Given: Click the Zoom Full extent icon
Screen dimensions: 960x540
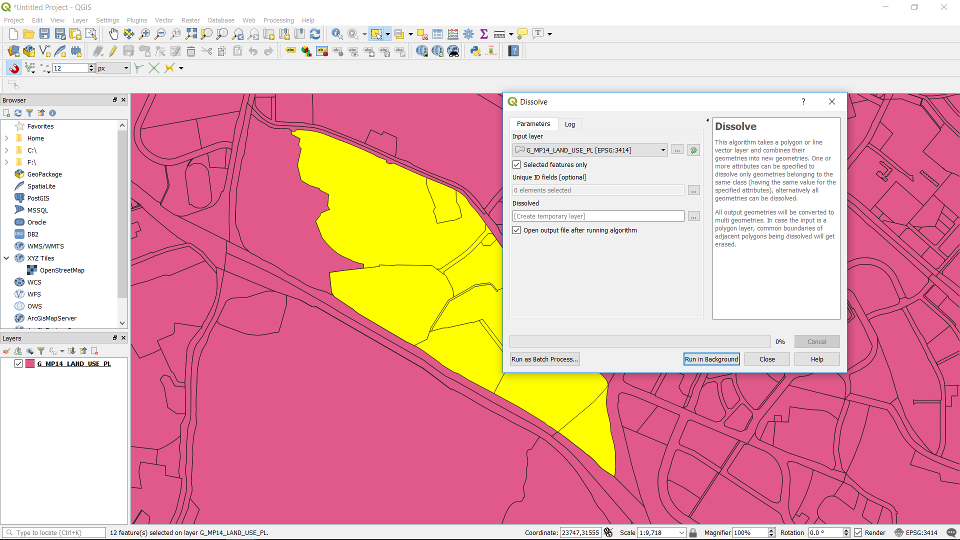Looking at the screenshot, I should (191, 34).
